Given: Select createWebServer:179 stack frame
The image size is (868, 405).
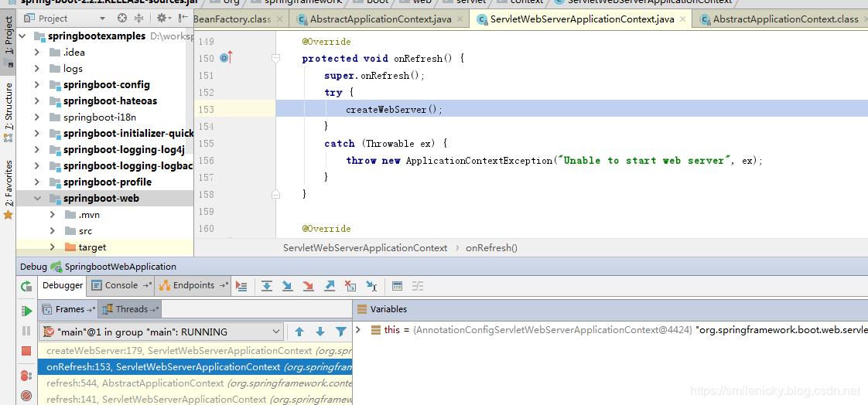Looking at the screenshot, I should [195, 351].
